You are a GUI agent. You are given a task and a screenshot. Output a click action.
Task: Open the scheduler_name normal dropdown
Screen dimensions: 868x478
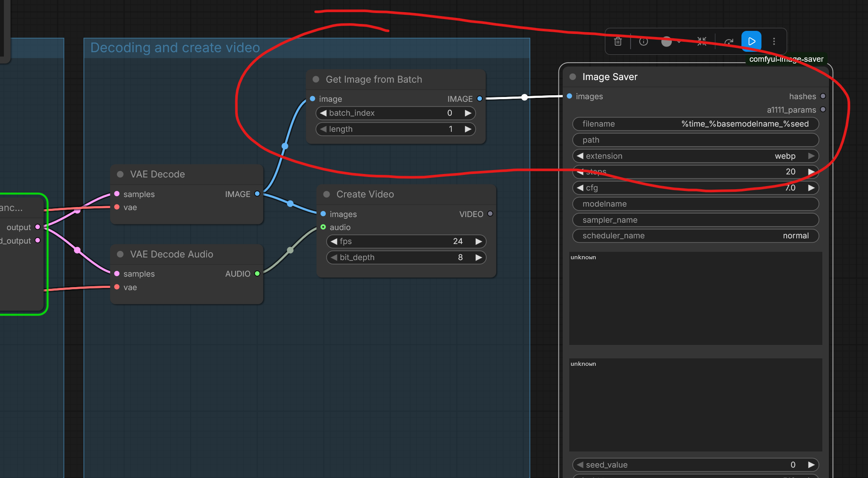coord(695,236)
